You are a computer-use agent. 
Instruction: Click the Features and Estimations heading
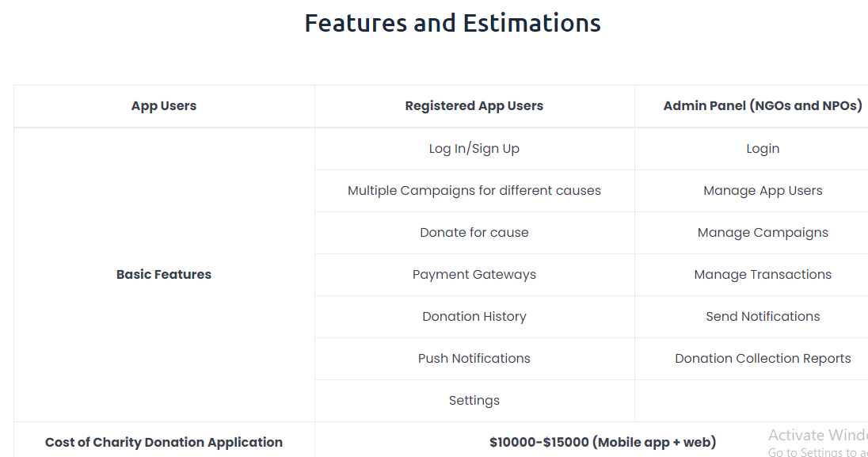(452, 23)
